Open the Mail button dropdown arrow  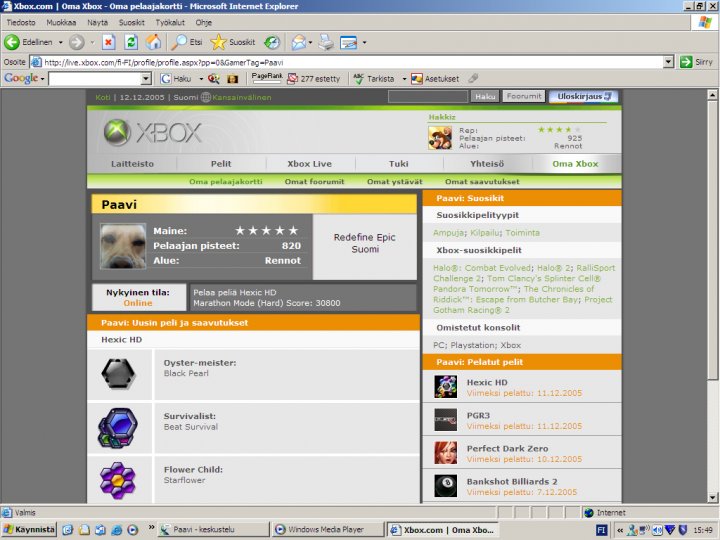coord(310,42)
